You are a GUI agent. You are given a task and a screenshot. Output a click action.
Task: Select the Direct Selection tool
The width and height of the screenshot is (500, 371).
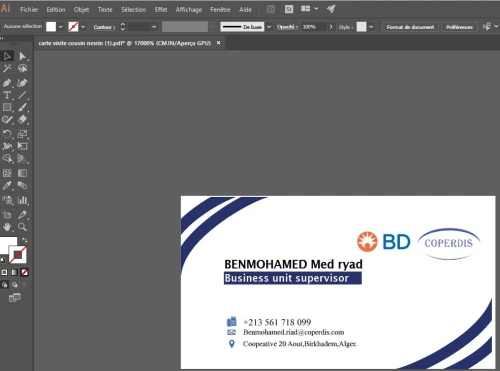click(22, 56)
